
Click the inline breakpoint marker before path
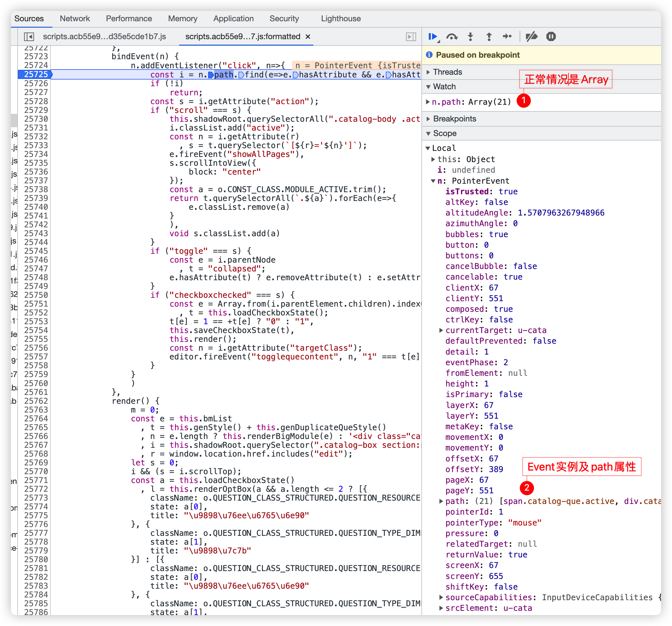(211, 75)
